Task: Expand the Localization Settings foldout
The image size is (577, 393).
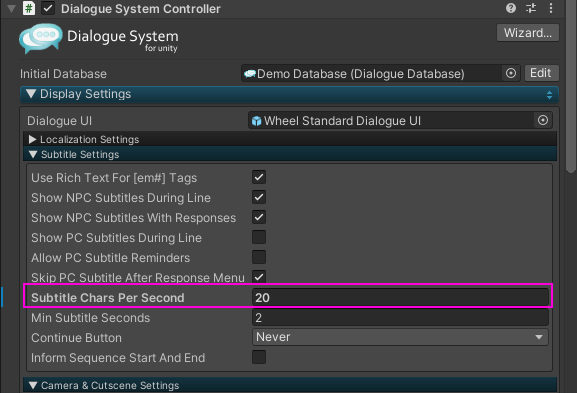Action: 32,139
